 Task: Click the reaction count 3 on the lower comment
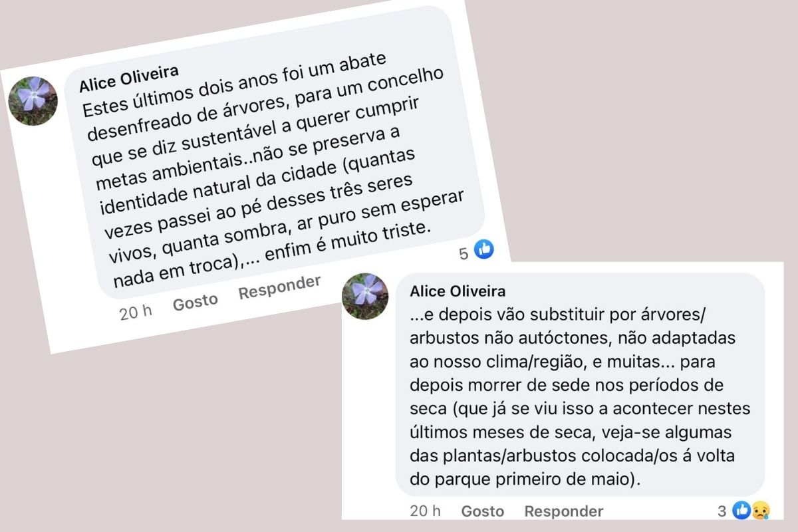722,511
